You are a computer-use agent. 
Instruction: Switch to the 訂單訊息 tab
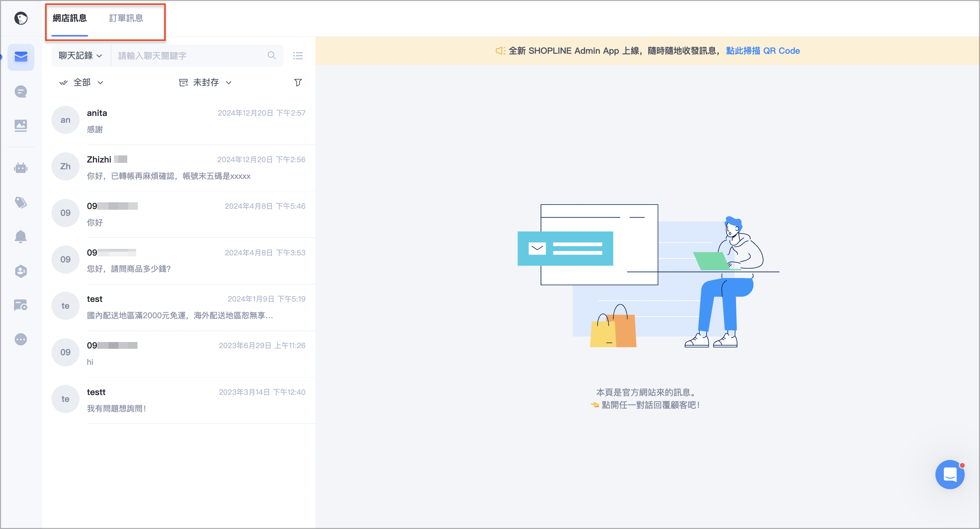tap(126, 18)
